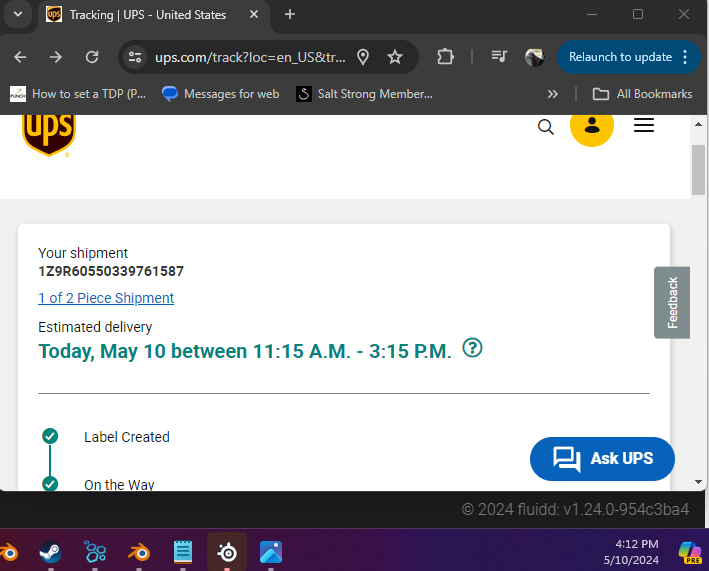Open Blender icon beside Notepad in taskbar
709x571 pixels.
[x=139, y=552]
